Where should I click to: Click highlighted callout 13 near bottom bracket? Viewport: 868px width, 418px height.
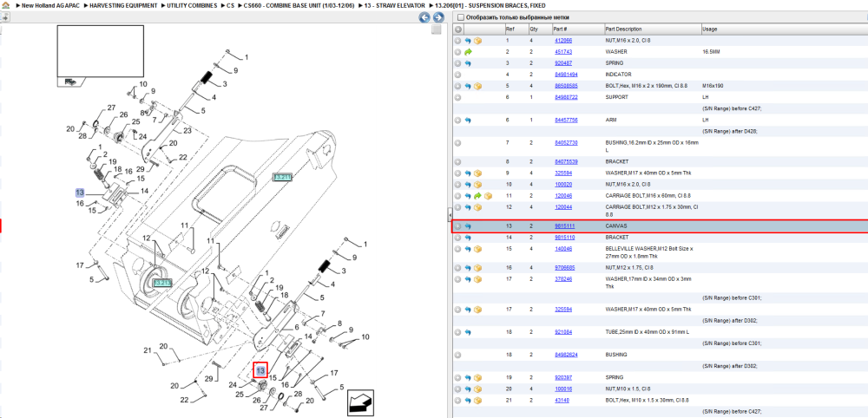(260, 370)
